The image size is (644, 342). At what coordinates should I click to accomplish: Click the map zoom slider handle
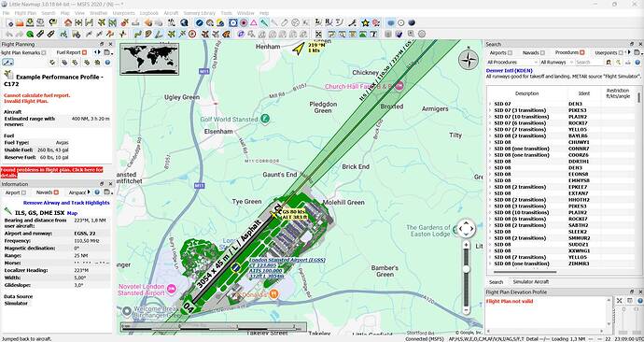pos(466,269)
